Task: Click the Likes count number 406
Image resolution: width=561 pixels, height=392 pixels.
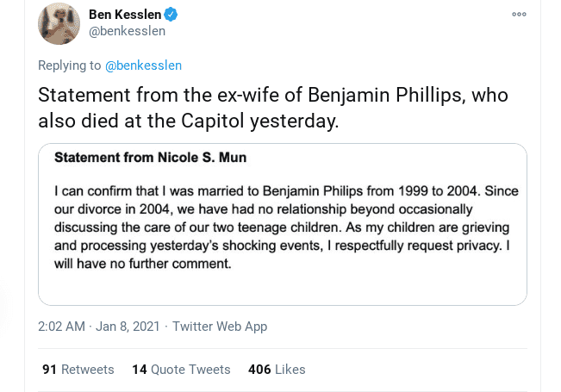Action: 259,370
